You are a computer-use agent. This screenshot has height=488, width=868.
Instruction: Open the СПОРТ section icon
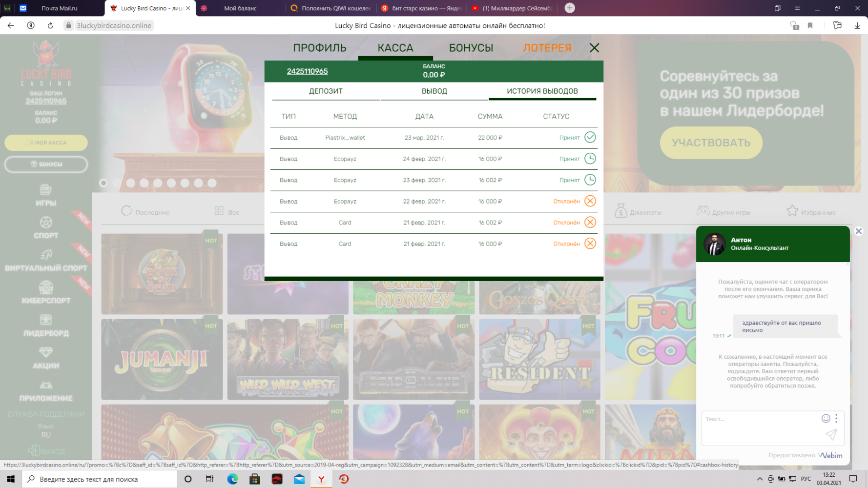click(46, 223)
